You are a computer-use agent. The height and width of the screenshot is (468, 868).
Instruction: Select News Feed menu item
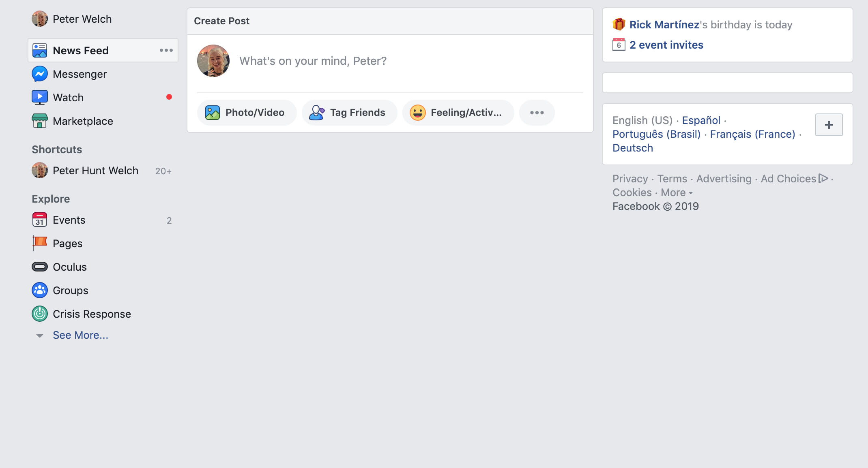click(x=103, y=51)
